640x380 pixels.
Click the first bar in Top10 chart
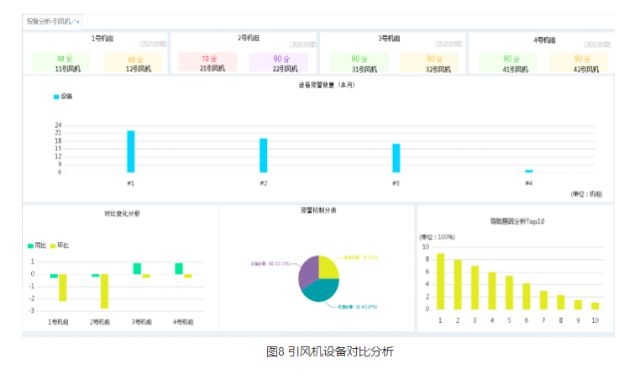pos(440,281)
